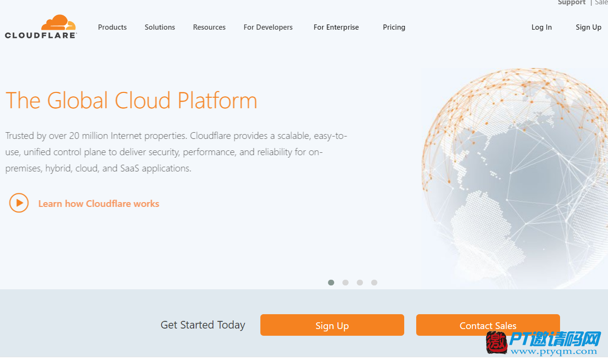This screenshot has width=608, height=364.
Task: Open the Solutions menu
Action: pos(160,27)
